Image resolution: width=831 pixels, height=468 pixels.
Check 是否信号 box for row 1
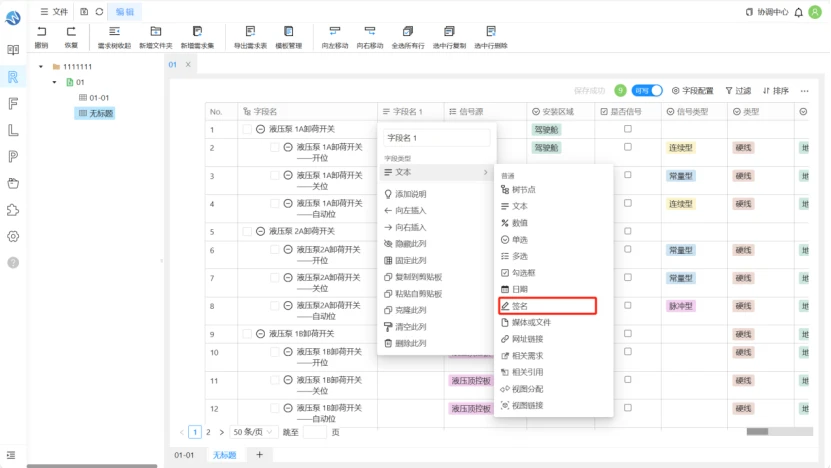click(x=627, y=129)
